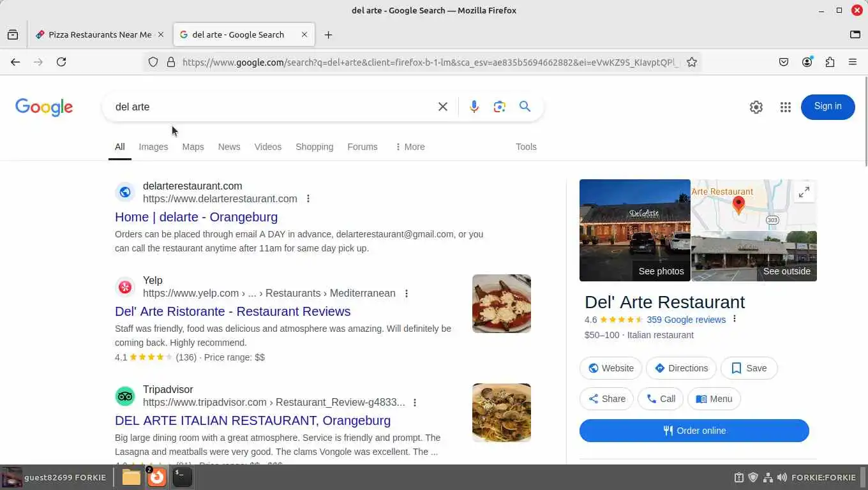Open Del' Arte Ristorante Yelp reviews link
This screenshot has width=868, height=490.
(232, 311)
